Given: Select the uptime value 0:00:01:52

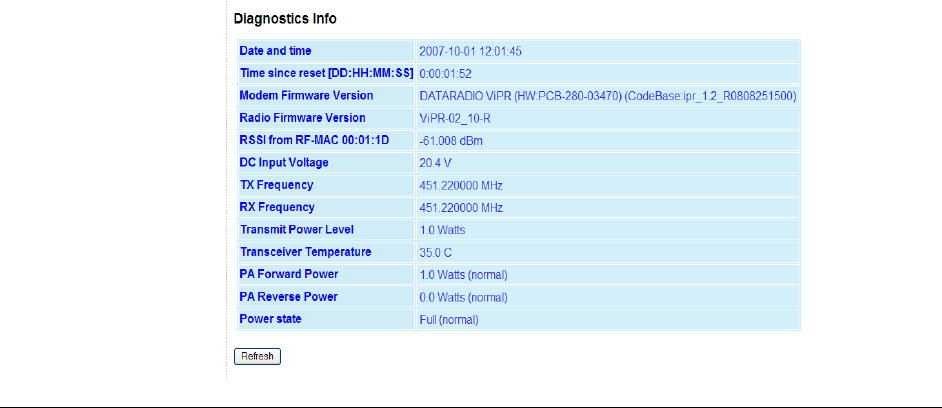Looking at the screenshot, I should click(445, 74).
